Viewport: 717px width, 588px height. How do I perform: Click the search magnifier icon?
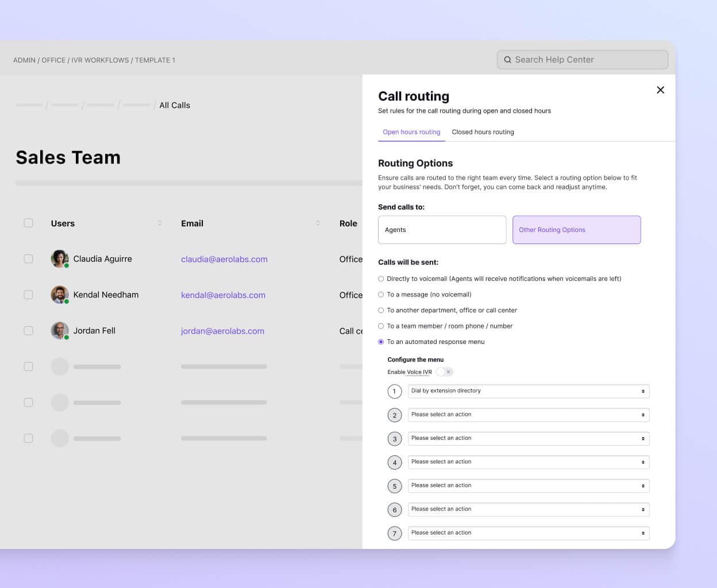[507, 60]
